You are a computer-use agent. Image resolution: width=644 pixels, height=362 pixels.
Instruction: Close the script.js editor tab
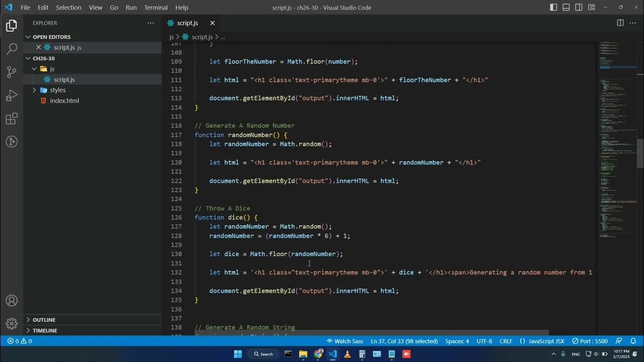pos(212,23)
